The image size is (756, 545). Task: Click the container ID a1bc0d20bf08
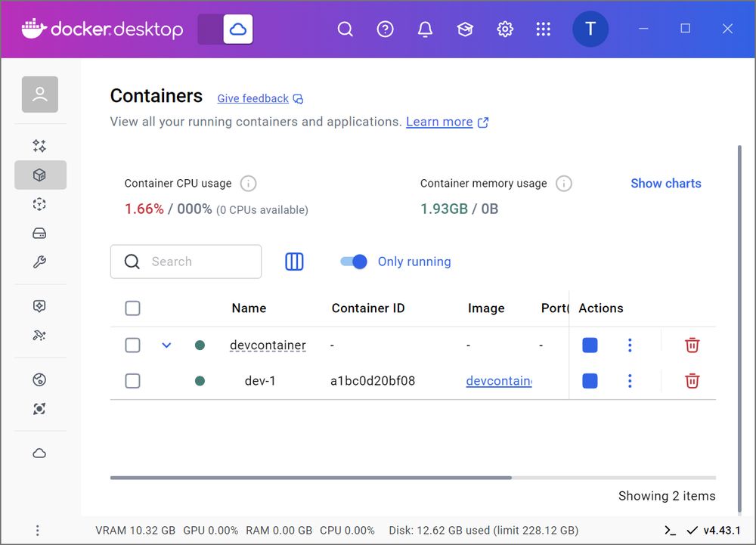click(373, 381)
